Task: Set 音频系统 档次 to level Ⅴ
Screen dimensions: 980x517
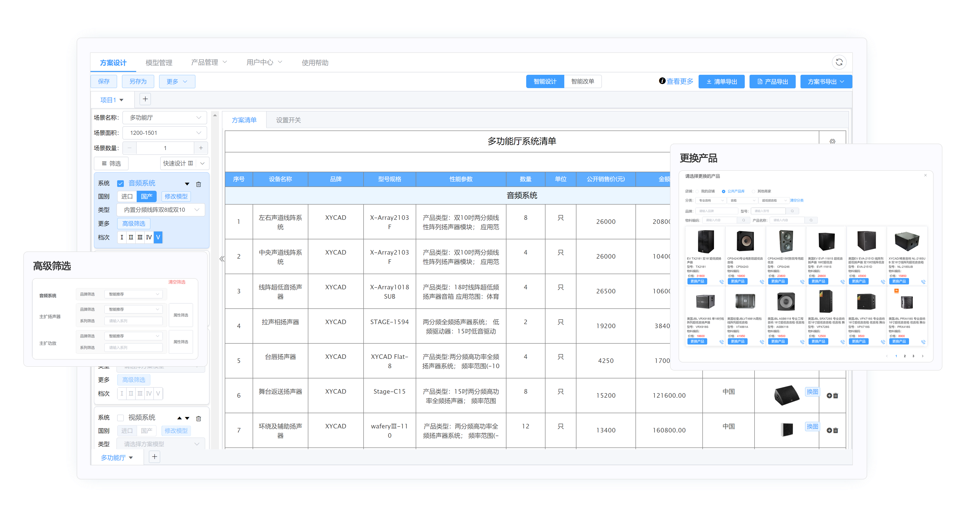Action: pos(158,237)
